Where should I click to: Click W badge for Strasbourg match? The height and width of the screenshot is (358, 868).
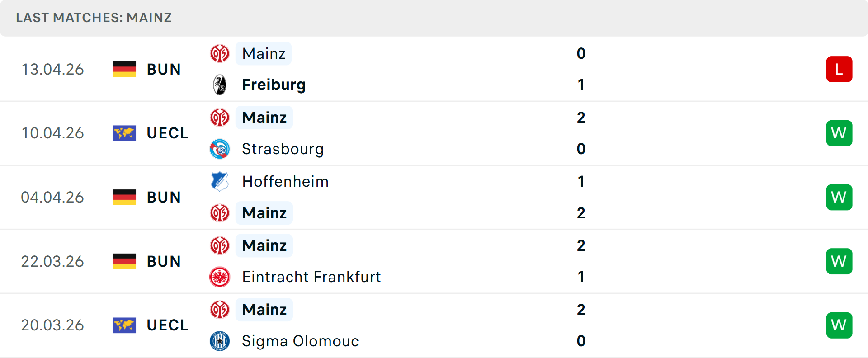pyautogui.click(x=839, y=133)
